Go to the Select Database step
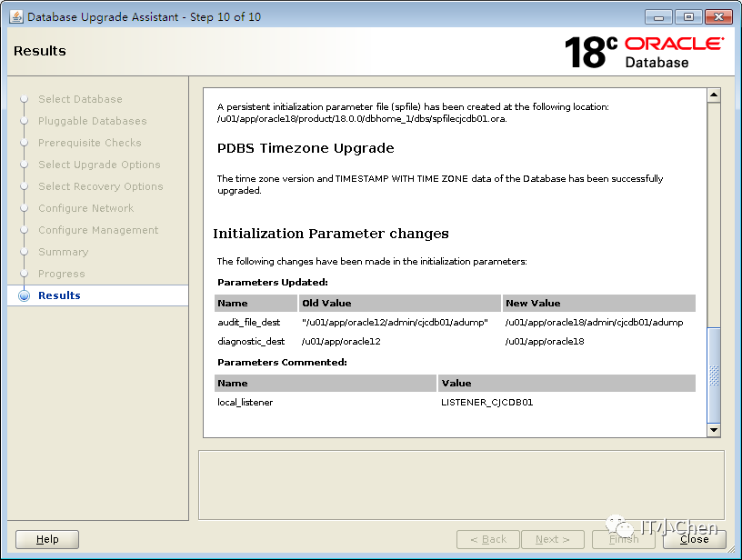 click(80, 99)
